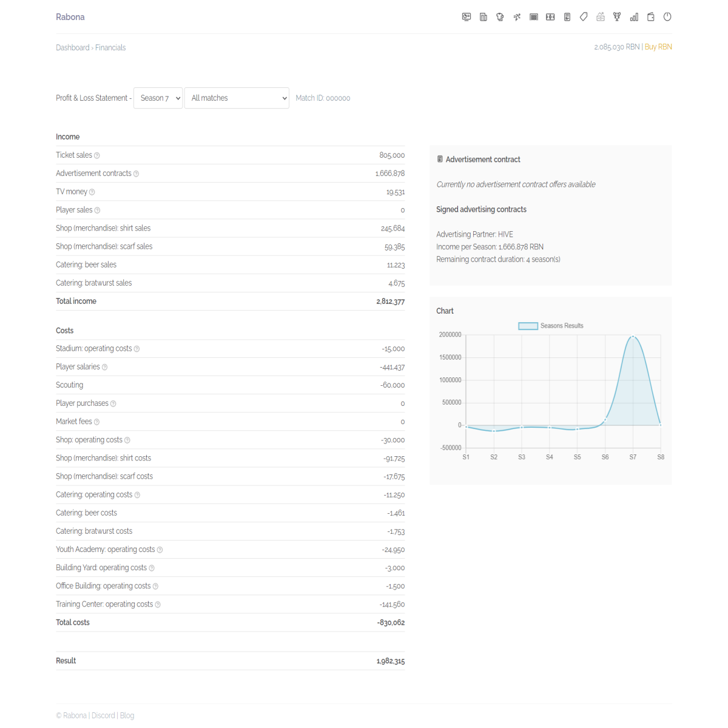The width and height of the screenshot is (728, 728).
Task: Click the Player salaries value -441,437
Action: [x=392, y=367]
